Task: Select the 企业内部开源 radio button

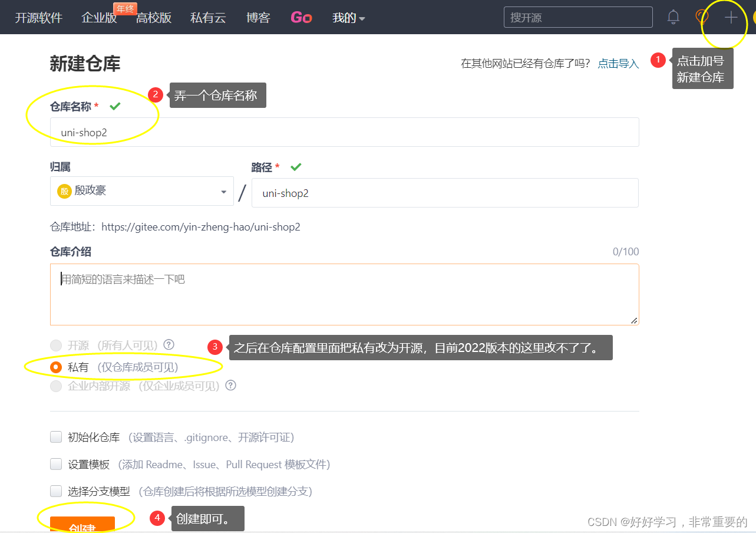Action: tap(56, 385)
